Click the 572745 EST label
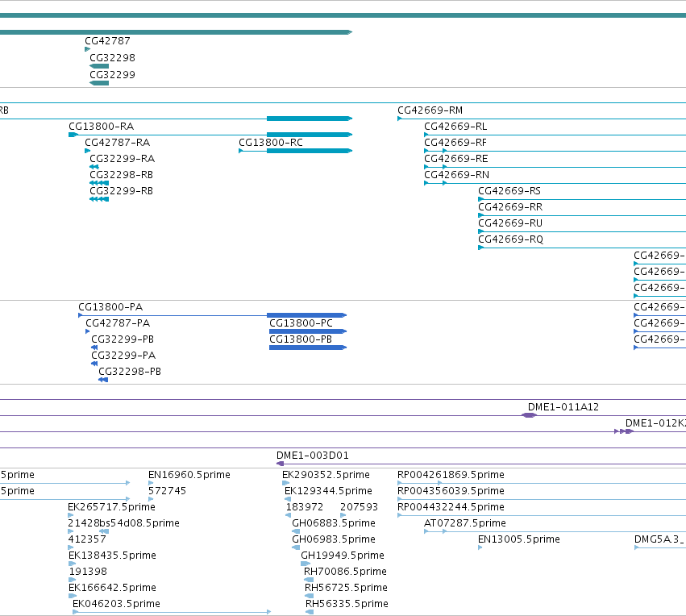Screen dimensions: 686x616 pyautogui.click(x=167, y=491)
